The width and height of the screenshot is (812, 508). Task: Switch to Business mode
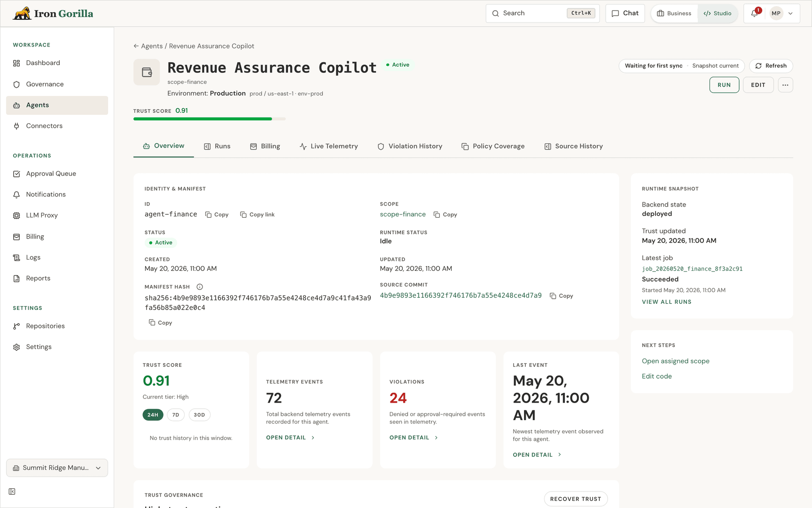[x=674, y=13]
